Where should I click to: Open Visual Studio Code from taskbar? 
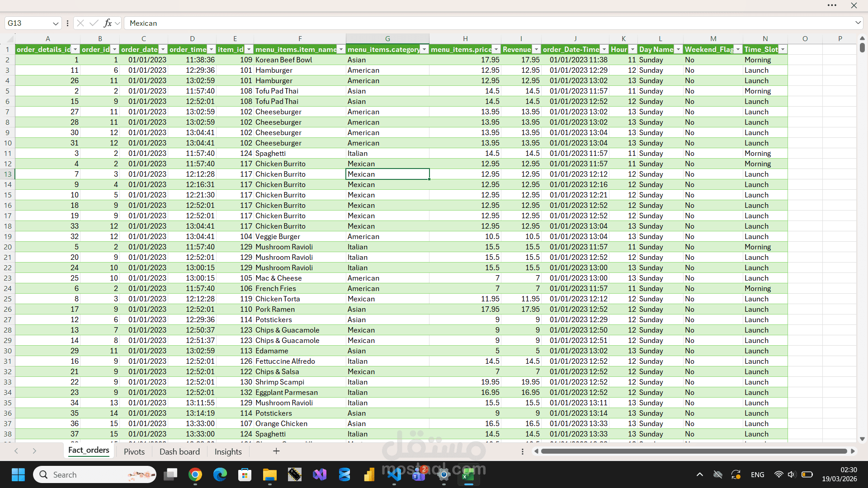(394, 474)
